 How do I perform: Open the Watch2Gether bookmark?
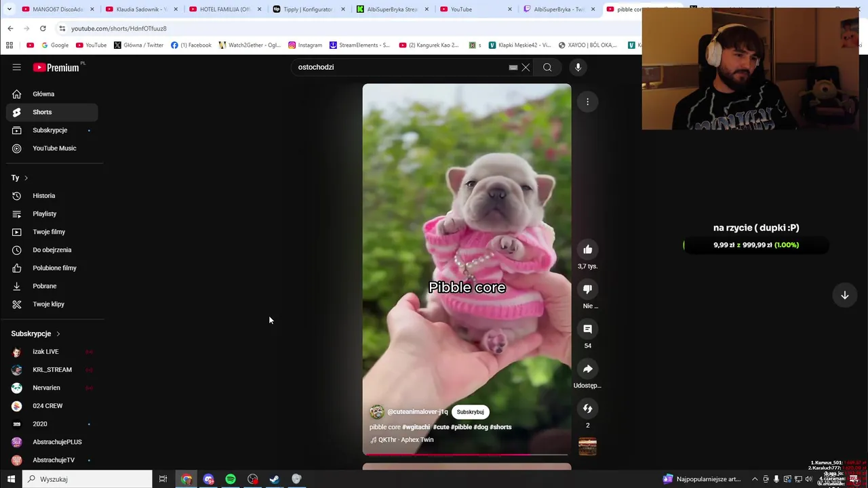tap(249, 45)
